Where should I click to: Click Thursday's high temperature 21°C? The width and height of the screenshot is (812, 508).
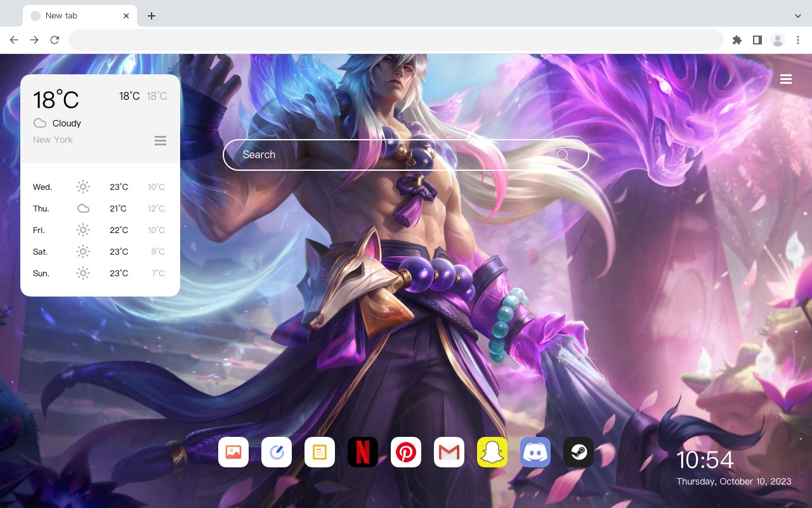(118, 208)
